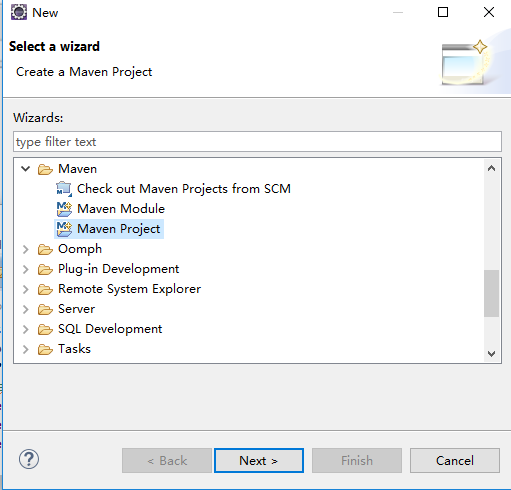Expand the Server category
The width and height of the screenshot is (511, 490).
coord(26,309)
